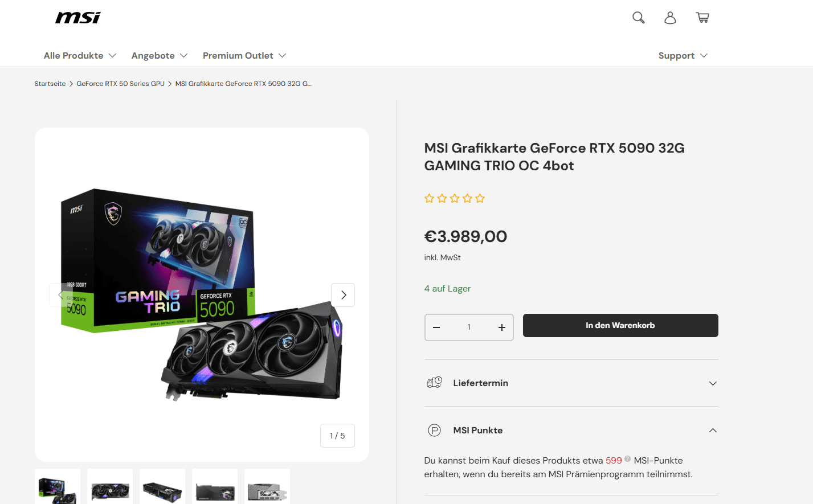
Task: Open the Angebote menu
Action: pos(160,55)
